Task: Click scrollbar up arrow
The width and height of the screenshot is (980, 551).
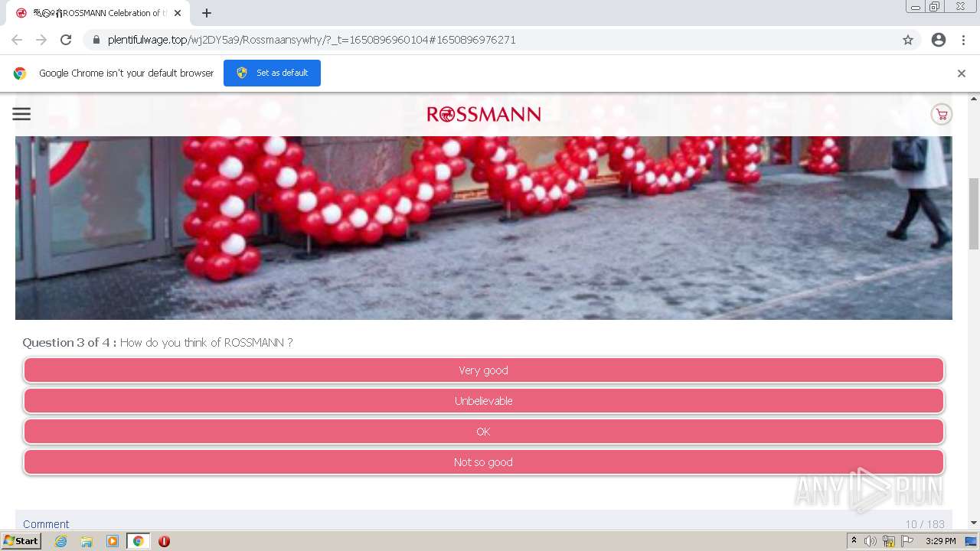Action: point(974,99)
